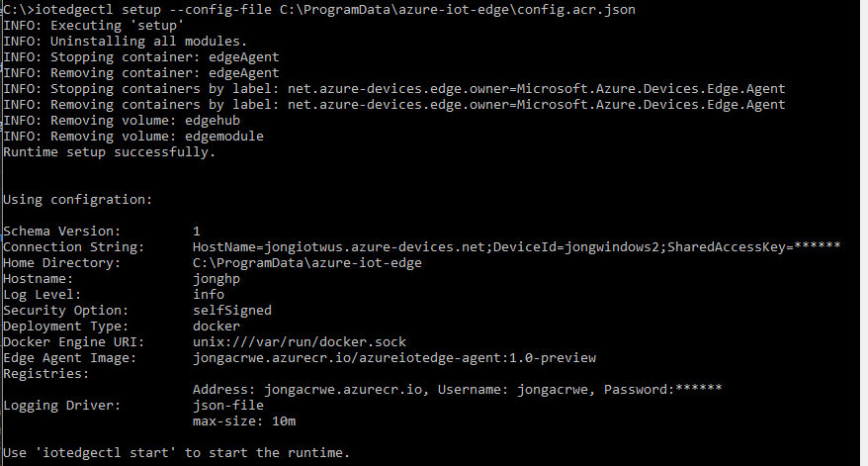Click the Hostname value jonghp
Screen dimensions: 868x466
point(217,278)
